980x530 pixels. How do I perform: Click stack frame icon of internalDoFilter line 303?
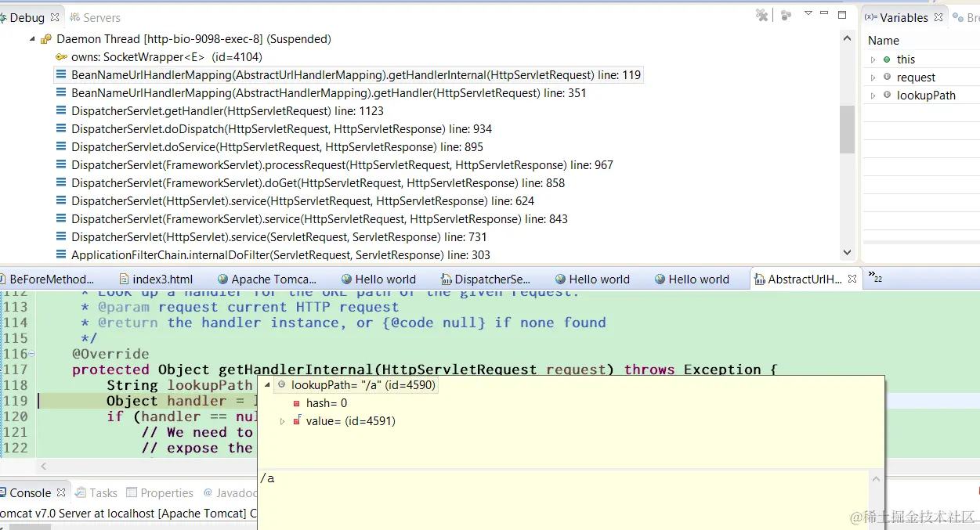(x=61, y=255)
